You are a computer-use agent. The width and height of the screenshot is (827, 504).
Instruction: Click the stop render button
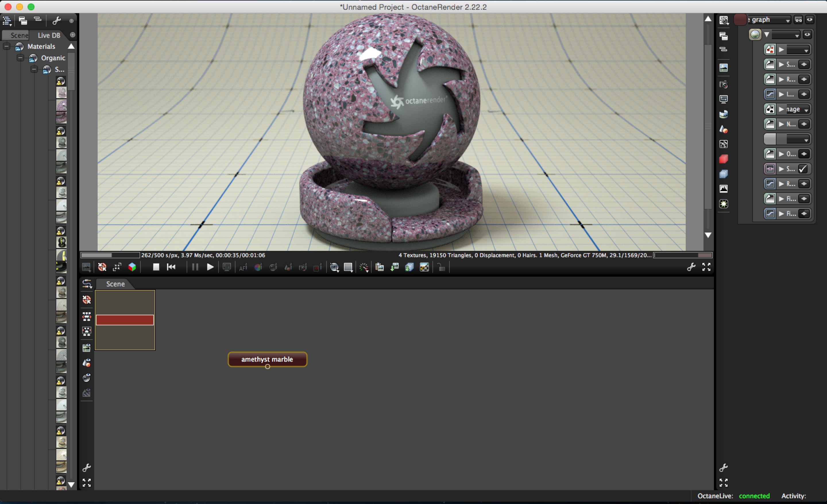point(156,267)
